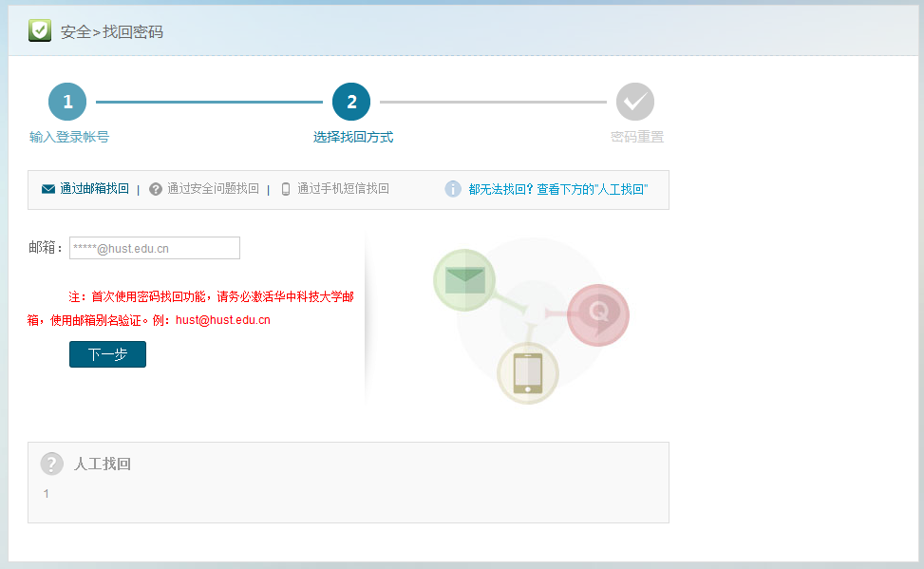Click the phone icon beside 通过手机短信找回
Image resolution: width=924 pixels, height=569 pixels.
click(286, 189)
